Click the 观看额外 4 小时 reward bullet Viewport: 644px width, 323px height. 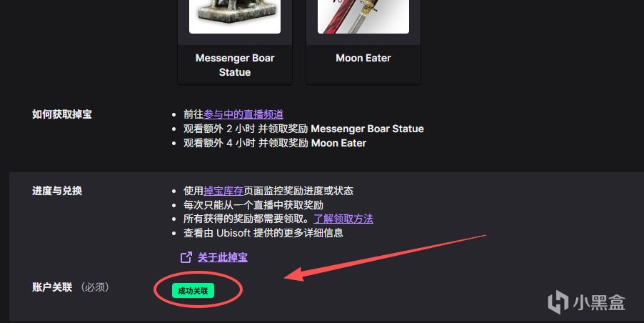(x=275, y=143)
